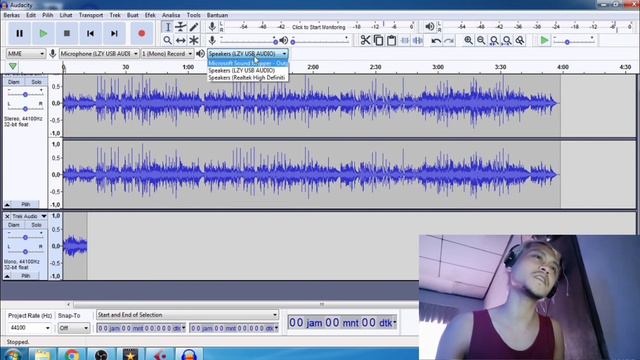The height and width of the screenshot is (360, 640).
Task: Open the 1 (Mono) Record channels dropdown
Action: (x=167, y=53)
